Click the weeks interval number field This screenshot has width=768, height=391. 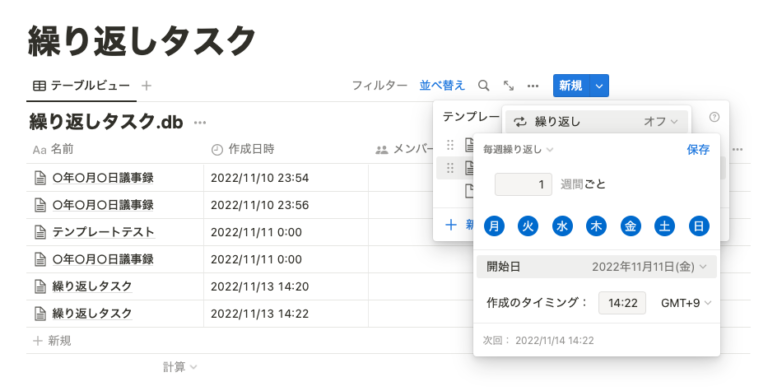523,184
